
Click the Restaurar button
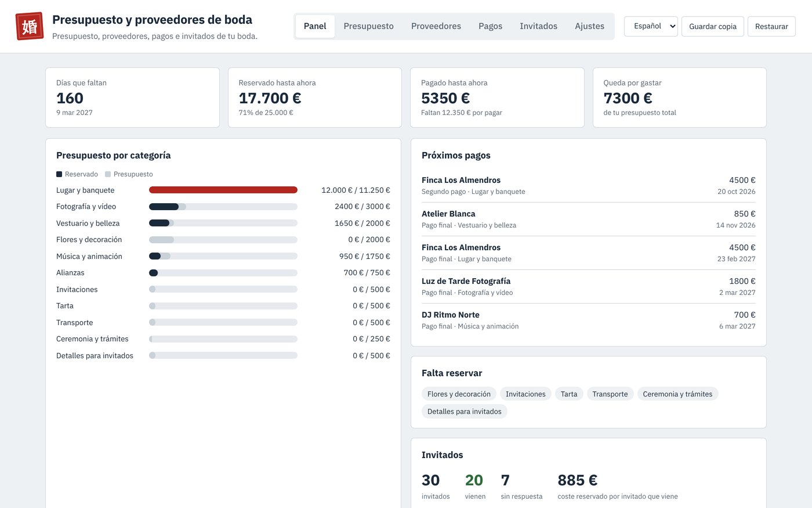(x=771, y=26)
